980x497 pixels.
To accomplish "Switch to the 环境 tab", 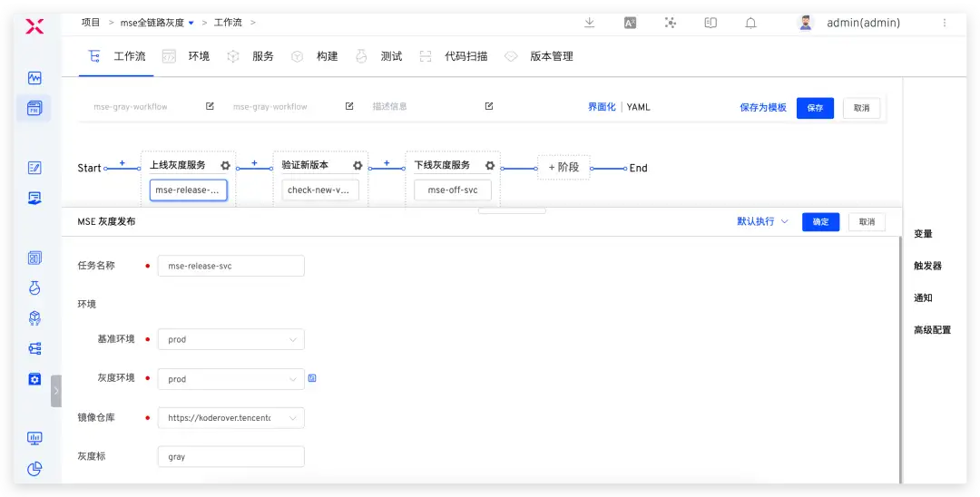I will [x=186, y=56].
